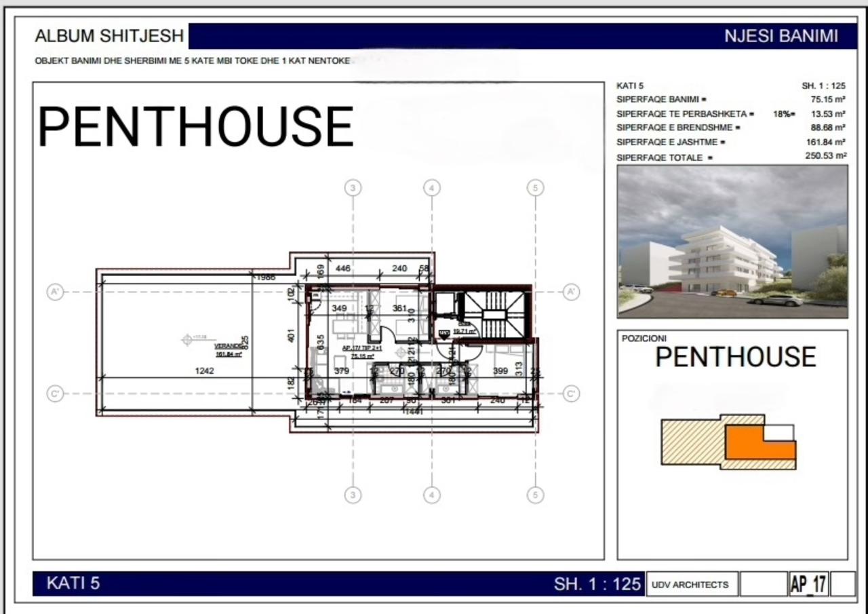Screen dimensions: 868x614
Task: Click the ALBUM SHITJESH title
Action: [x=109, y=36]
